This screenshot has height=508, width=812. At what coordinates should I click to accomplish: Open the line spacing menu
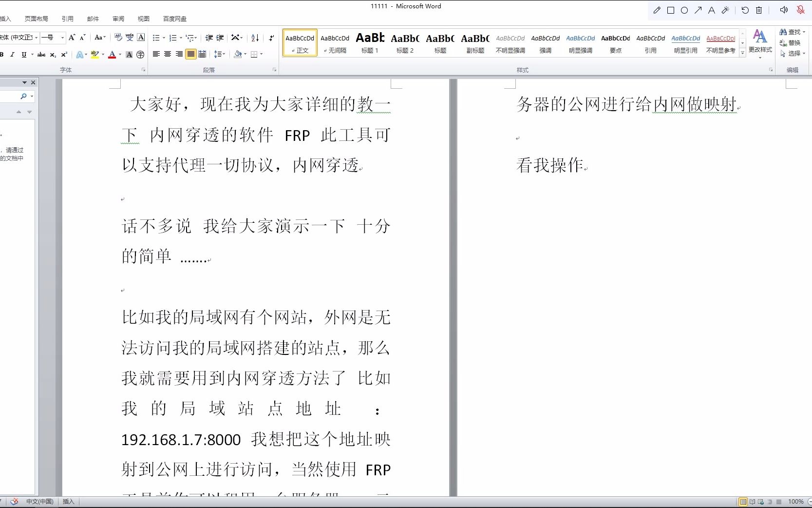[220, 54]
